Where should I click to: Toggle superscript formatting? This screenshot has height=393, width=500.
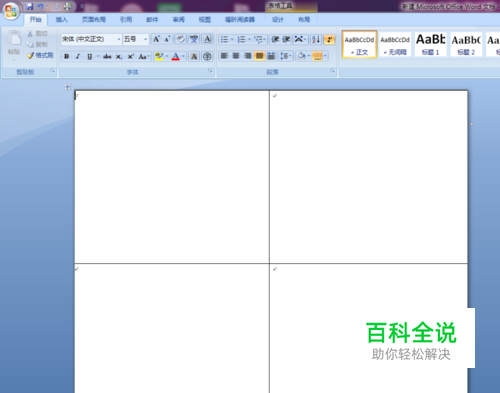(130, 56)
